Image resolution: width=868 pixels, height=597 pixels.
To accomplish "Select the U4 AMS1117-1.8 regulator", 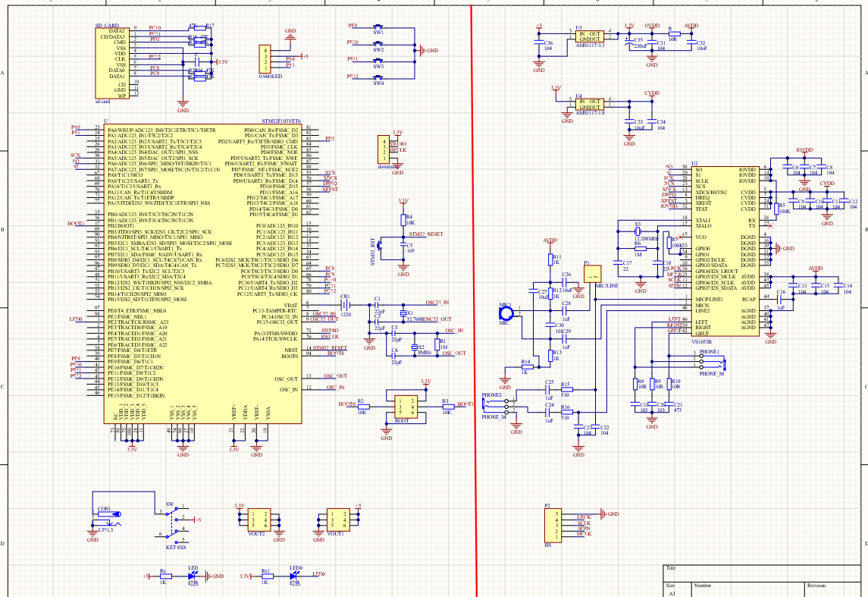I will tap(589, 104).
